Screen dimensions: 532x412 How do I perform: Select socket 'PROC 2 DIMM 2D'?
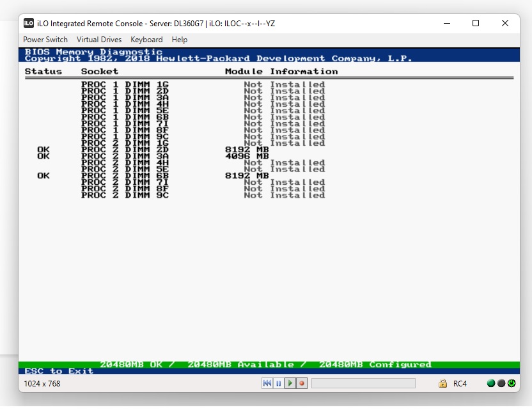click(x=125, y=149)
